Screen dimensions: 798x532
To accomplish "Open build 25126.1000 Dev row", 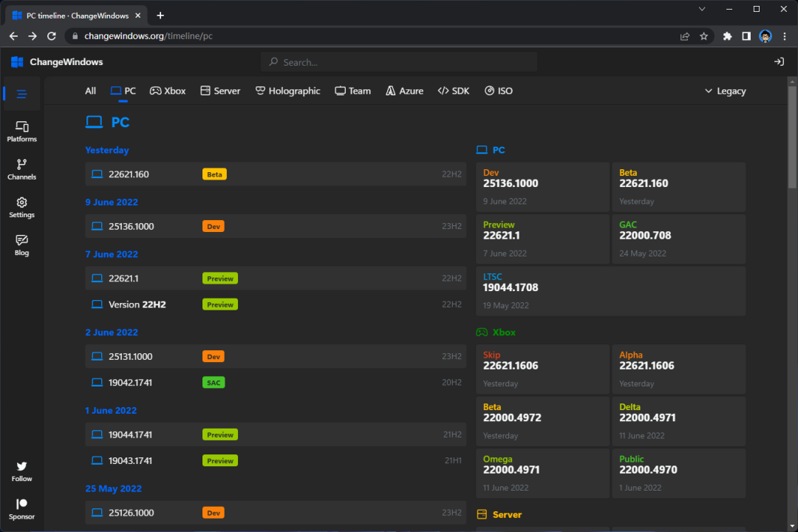I will (276, 513).
